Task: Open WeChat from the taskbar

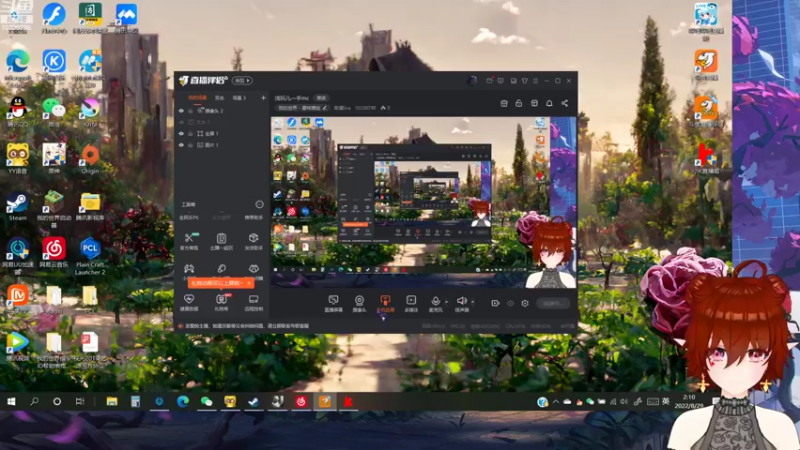Action: pos(206,402)
